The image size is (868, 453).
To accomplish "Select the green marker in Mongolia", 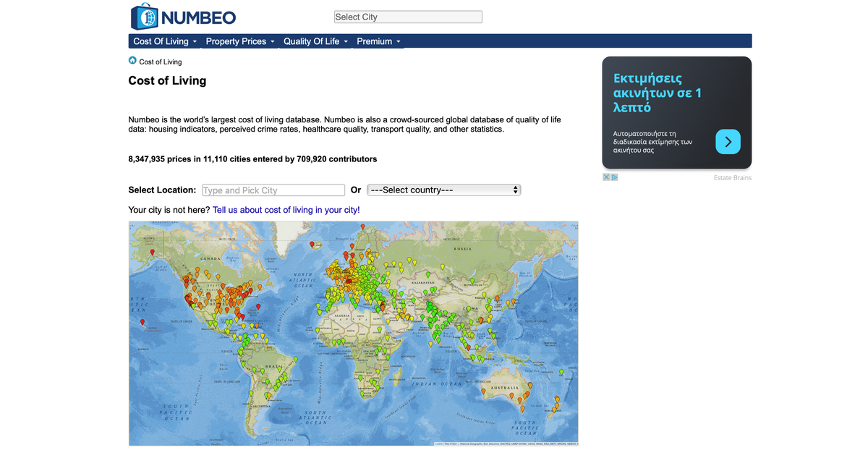I will click(472, 281).
